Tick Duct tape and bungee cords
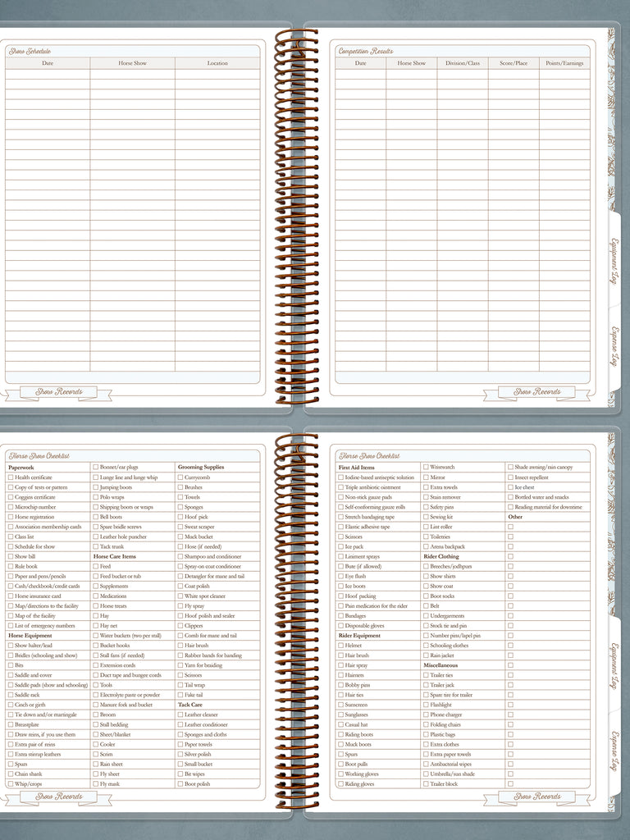 click(95, 675)
